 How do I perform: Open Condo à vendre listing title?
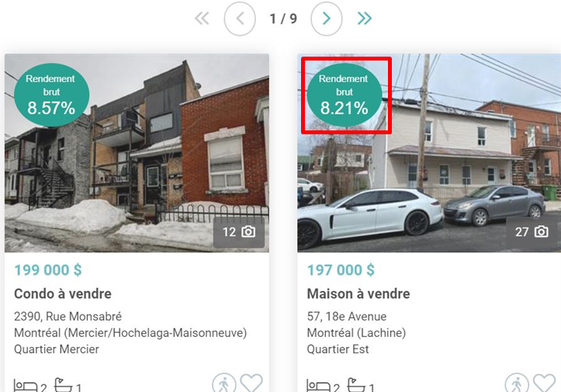(63, 293)
